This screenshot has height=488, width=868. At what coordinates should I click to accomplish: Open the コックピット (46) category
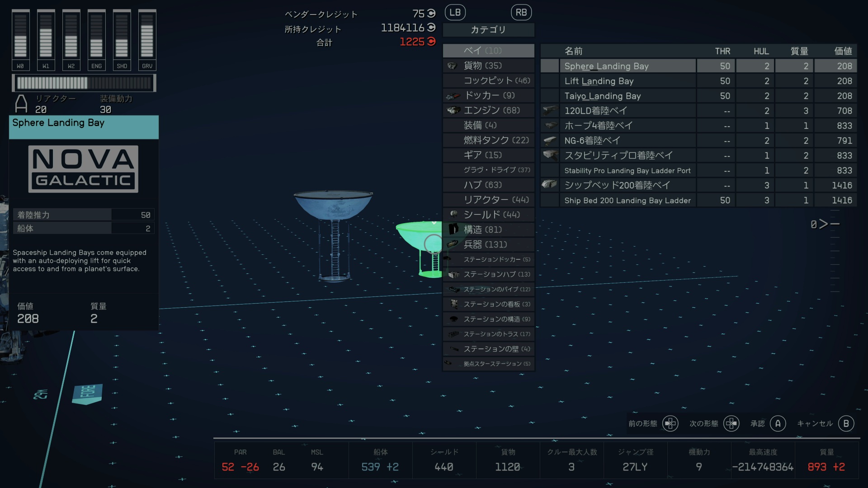489,80
